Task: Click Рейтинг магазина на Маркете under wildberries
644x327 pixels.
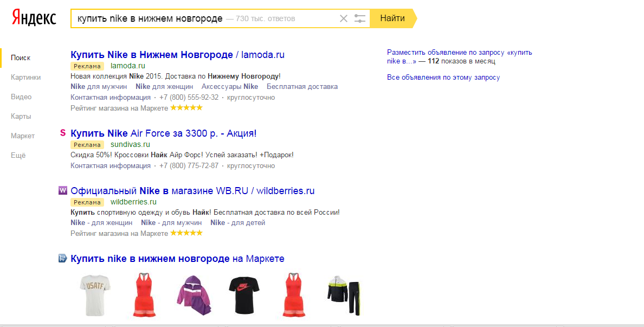Action: pos(119,233)
